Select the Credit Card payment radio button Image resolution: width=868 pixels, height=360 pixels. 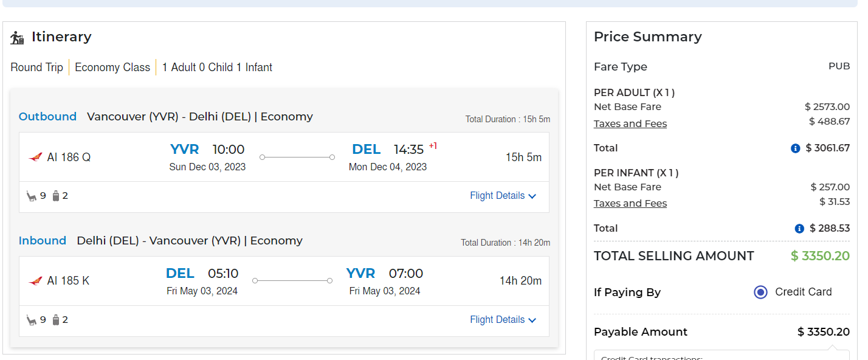pos(760,292)
